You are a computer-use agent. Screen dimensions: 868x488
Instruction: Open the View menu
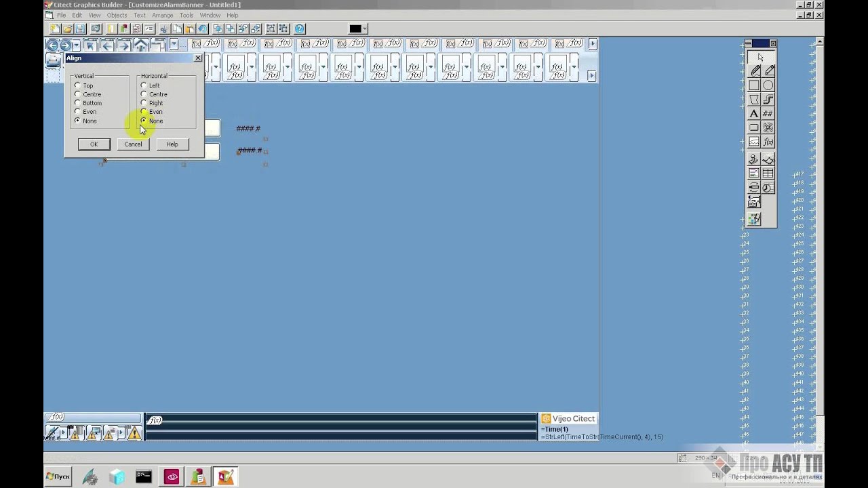click(94, 15)
